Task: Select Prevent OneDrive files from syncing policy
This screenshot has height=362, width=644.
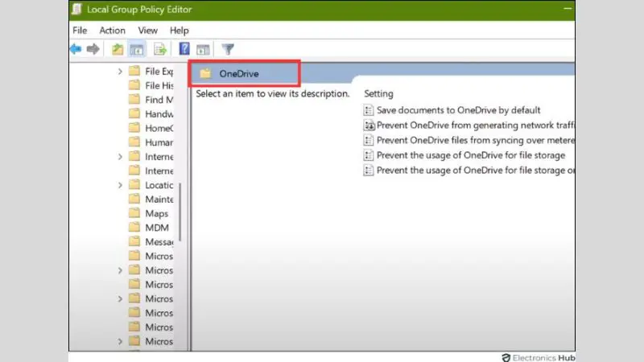Action: click(473, 140)
